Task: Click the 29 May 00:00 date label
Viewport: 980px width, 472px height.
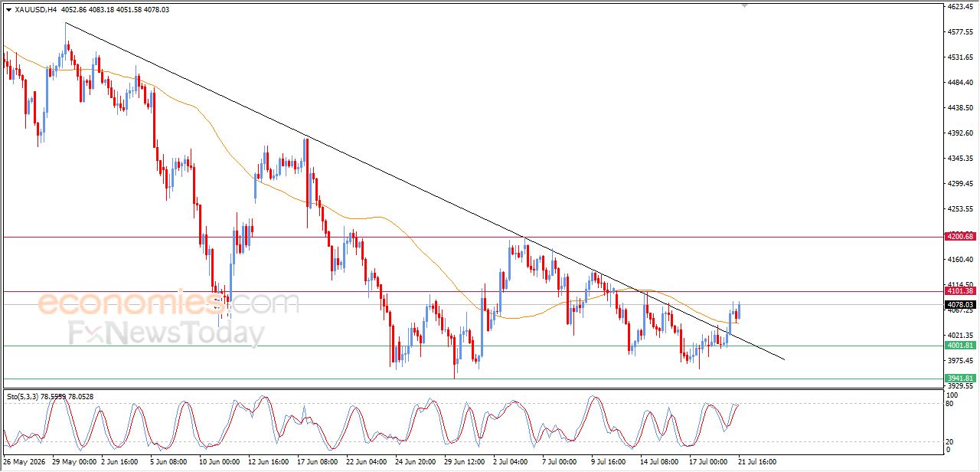Action: tap(76, 462)
